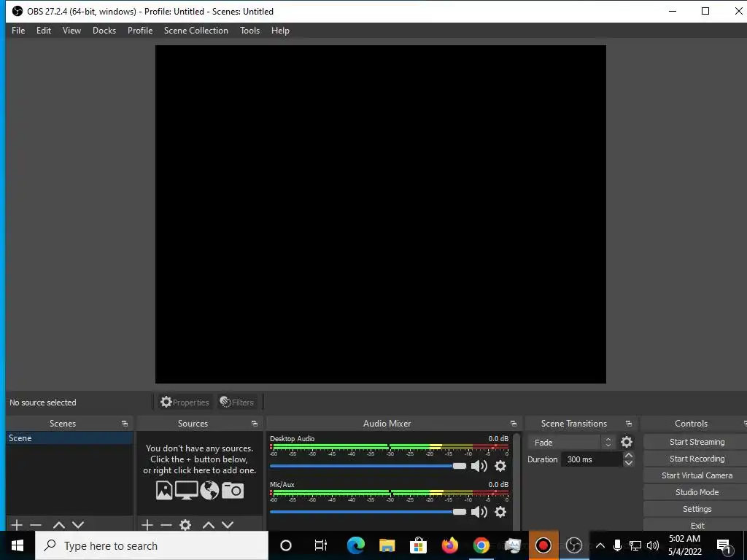The width and height of the screenshot is (747, 560).
Task: Open OBS Settings from Controls
Action: tap(697, 508)
